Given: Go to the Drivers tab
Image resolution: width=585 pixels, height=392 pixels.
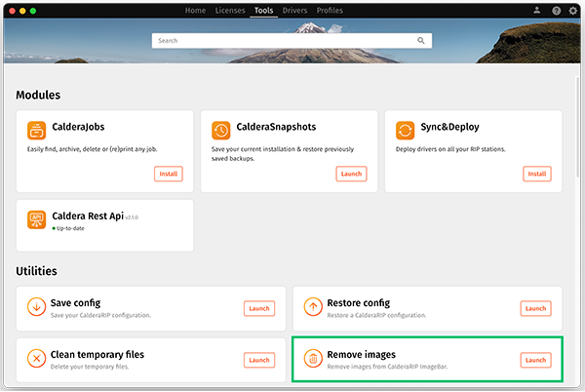Looking at the screenshot, I should tap(294, 11).
